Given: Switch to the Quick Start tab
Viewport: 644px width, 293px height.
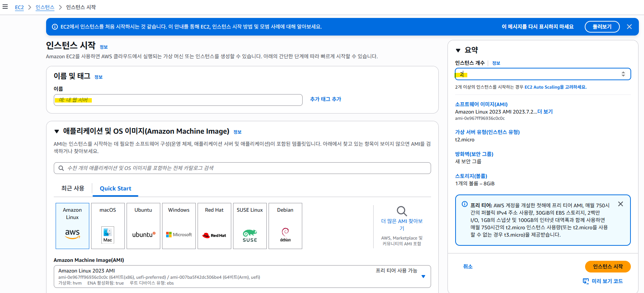Looking at the screenshot, I should click(x=116, y=189).
